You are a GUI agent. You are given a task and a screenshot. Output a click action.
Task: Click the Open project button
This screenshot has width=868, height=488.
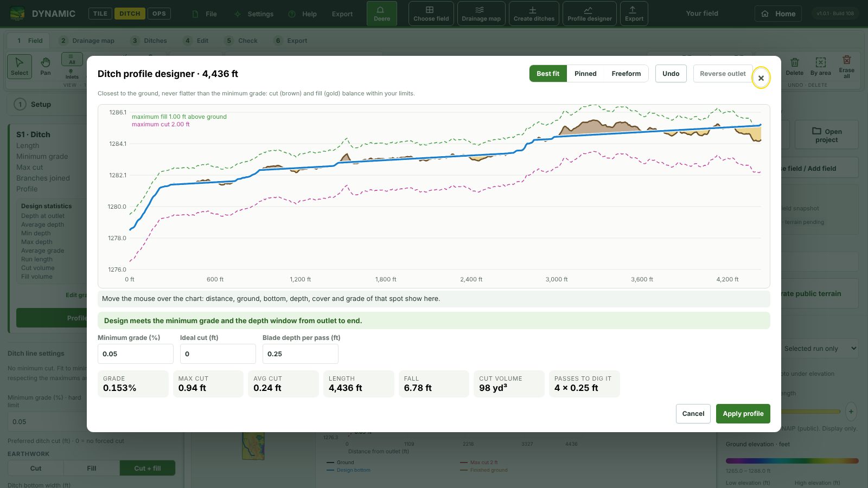(827, 134)
